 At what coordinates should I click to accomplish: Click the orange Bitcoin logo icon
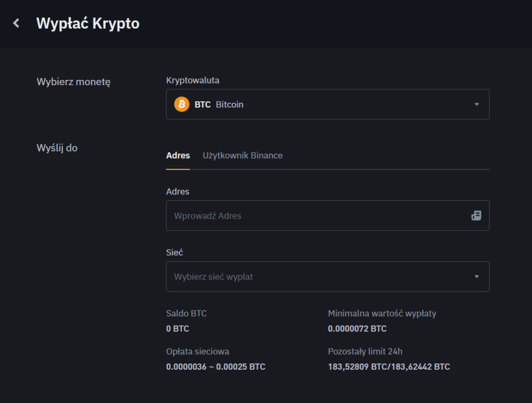181,104
